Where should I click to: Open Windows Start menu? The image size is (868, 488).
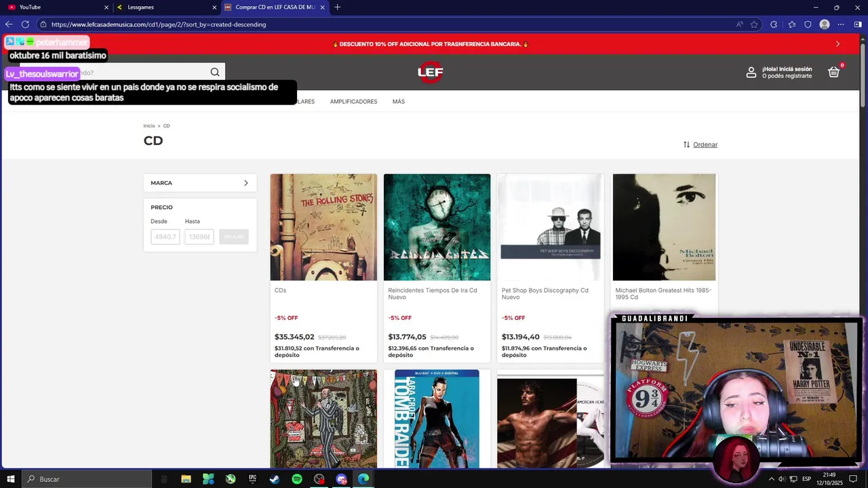11,479
